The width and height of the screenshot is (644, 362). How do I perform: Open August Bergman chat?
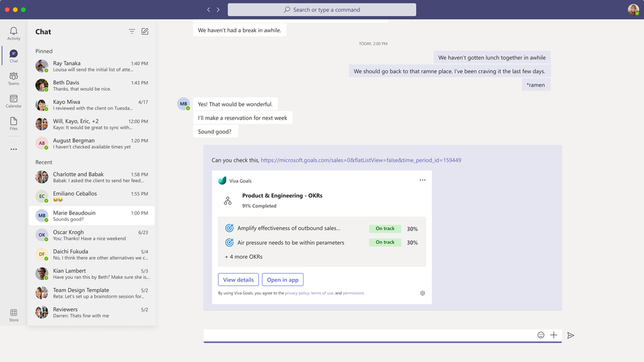(x=92, y=143)
